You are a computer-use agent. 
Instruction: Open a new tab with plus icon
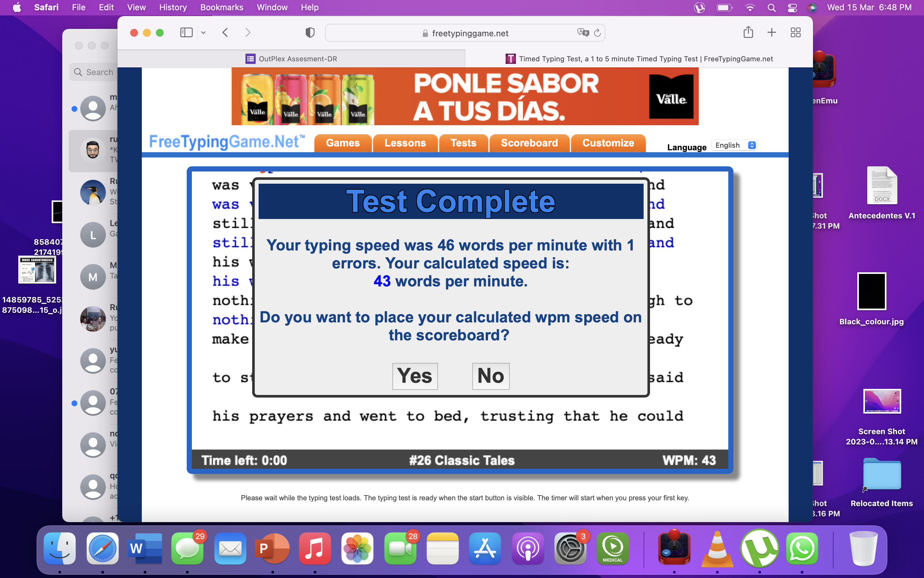click(772, 32)
